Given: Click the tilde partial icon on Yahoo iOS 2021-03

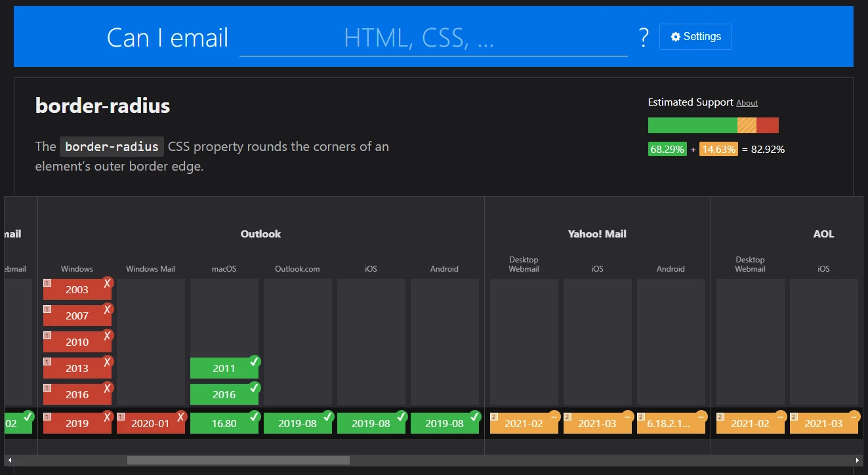Looking at the screenshot, I should pos(628,417).
